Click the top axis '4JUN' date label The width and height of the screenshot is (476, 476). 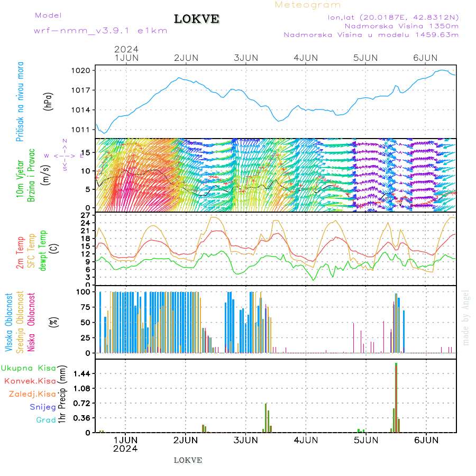[306, 58]
